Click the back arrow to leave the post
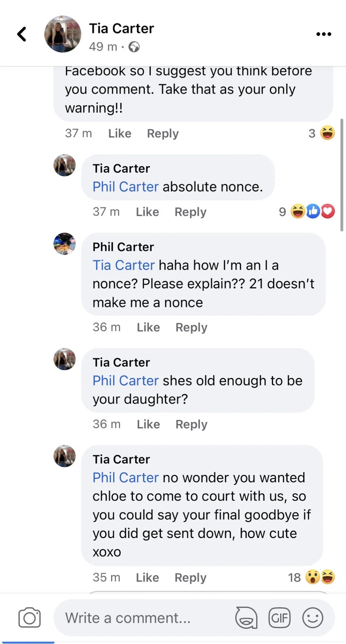The image size is (346, 644). tap(21, 34)
